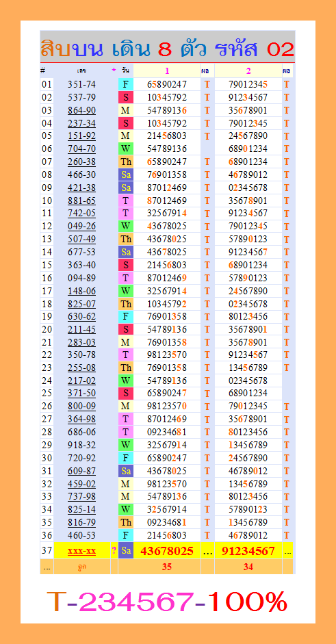336x644 pixels.
Task: Click the question mark in row 37
Action: (x=114, y=551)
